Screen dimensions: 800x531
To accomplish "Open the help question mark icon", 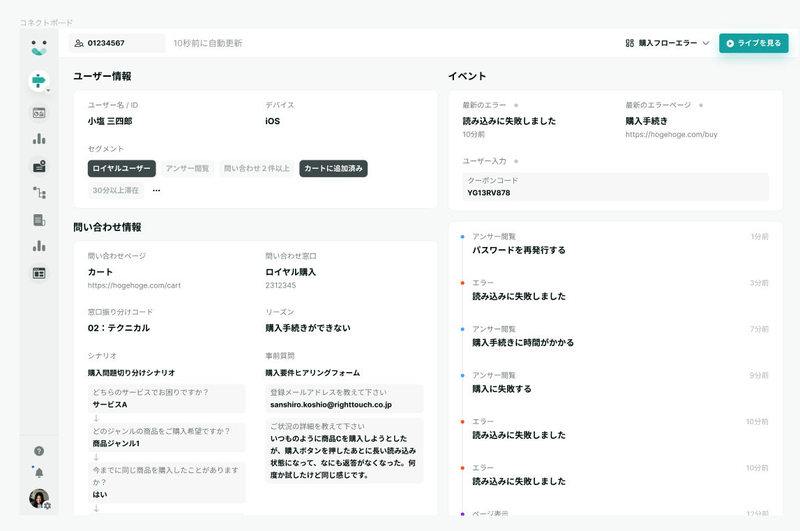I will [39, 451].
